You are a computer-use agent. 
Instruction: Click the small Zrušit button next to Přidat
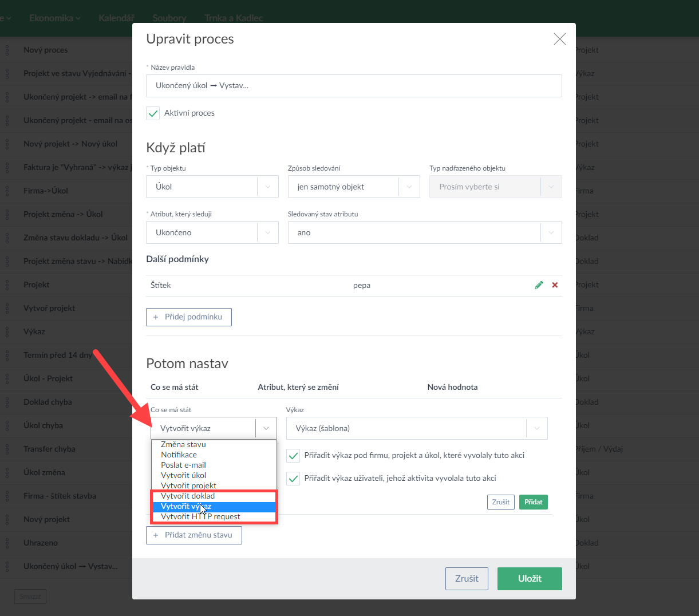coord(501,502)
